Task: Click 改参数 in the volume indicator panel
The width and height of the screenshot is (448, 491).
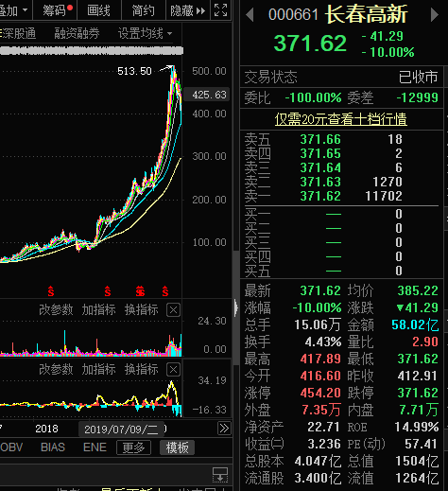Action: pyautogui.click(x=56, y=309)
